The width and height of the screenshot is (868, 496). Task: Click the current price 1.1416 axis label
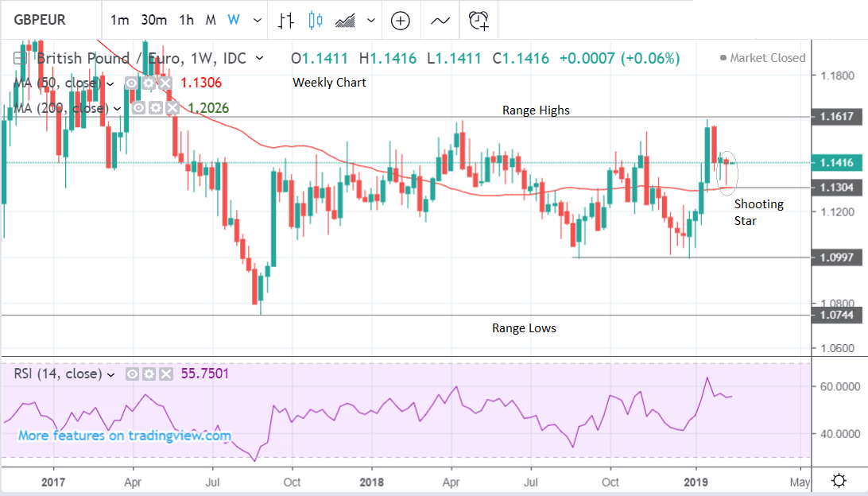click(836, 163)
